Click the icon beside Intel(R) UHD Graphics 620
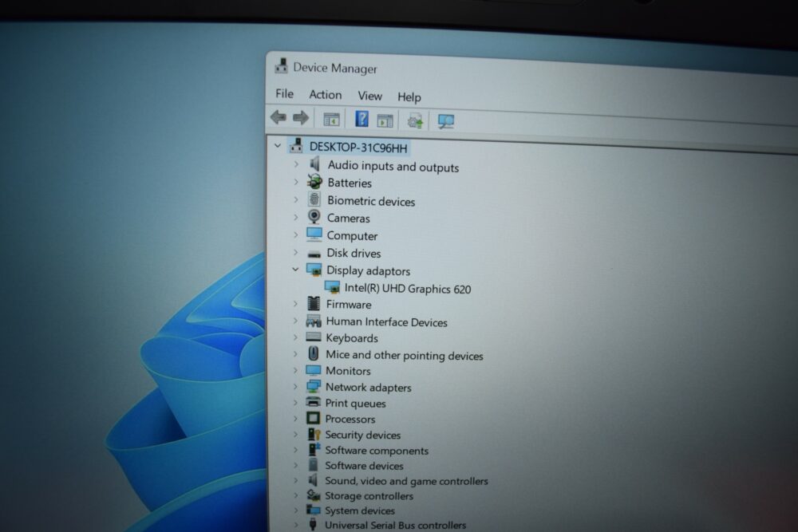The width and height of the screenshot is (798, 532). tap(332, 287)
